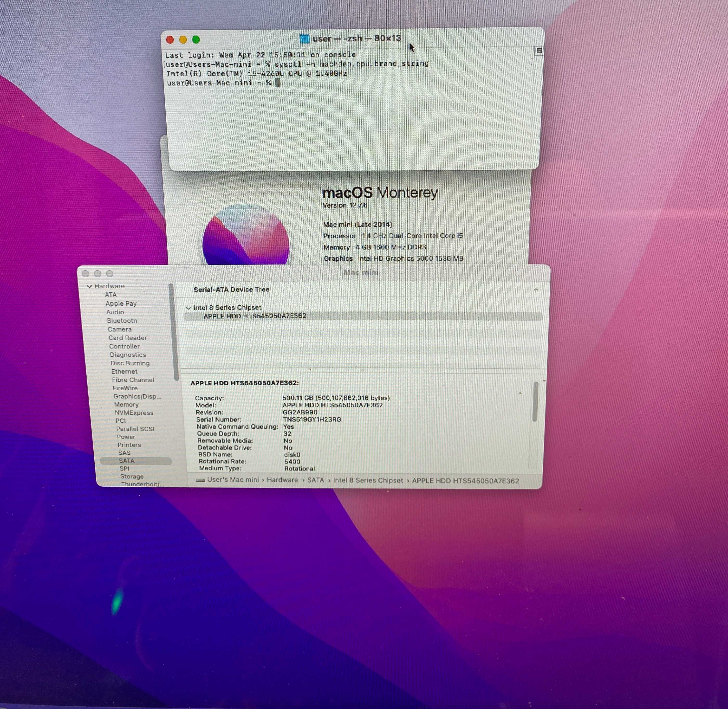
Task: Open the Memory hardware section
Action: pyautogui.click(x=126, y=404)
